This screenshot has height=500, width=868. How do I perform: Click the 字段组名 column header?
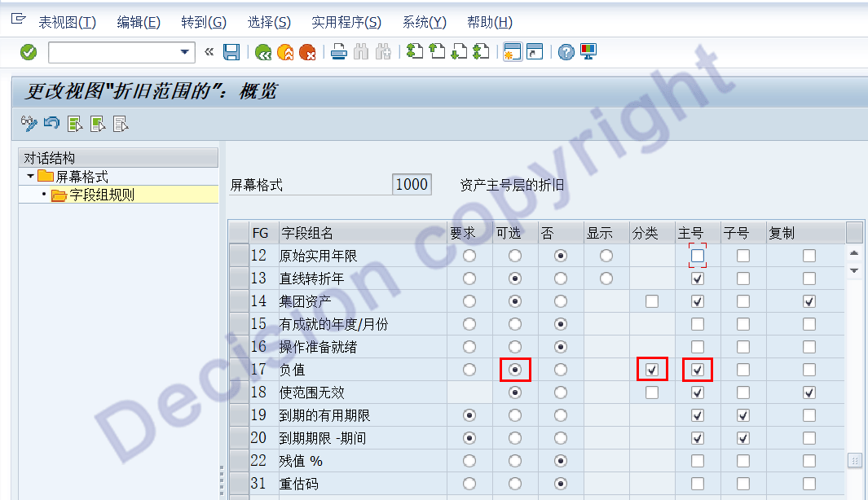click(x=363, y=233)
